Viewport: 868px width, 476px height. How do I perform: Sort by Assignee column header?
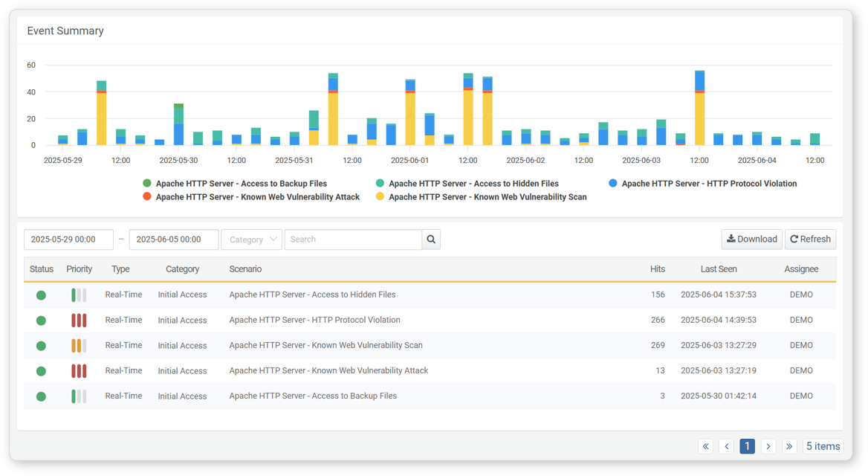click(x=801, y=268)
